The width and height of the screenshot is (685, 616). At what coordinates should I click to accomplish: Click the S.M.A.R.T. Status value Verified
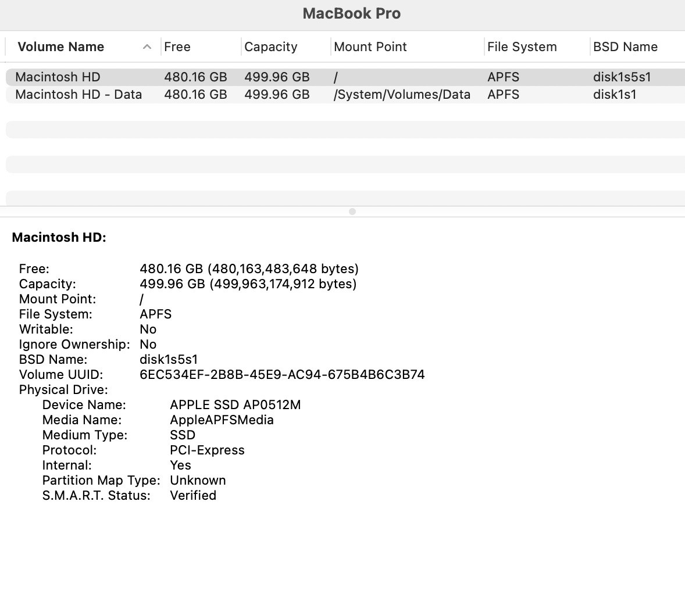coord(193,496)
